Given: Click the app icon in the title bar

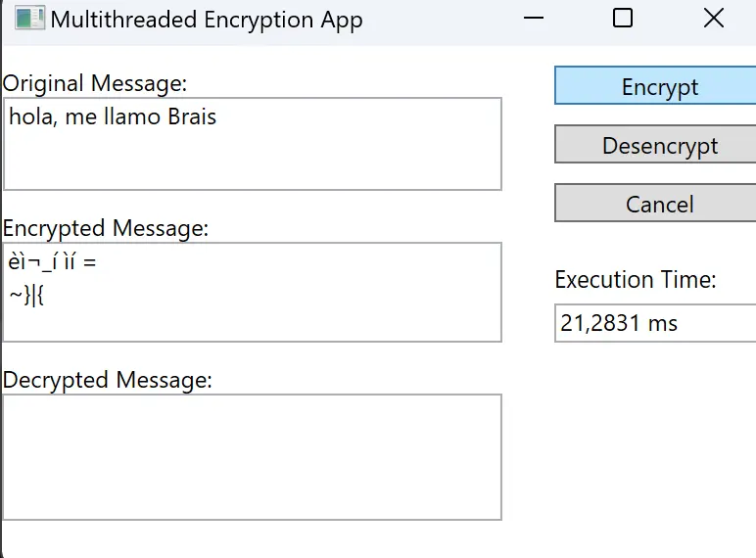Looking at the screenshot, I should point(29,19).
